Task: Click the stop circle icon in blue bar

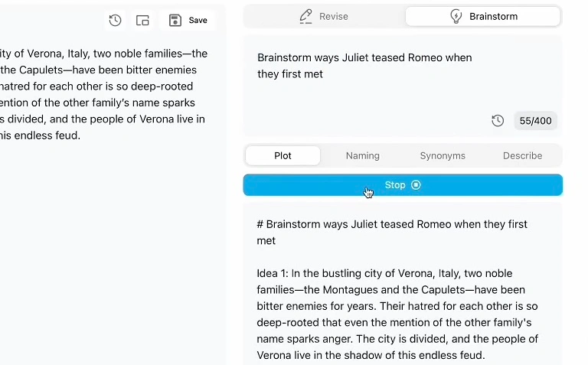Action: [416, 184]
